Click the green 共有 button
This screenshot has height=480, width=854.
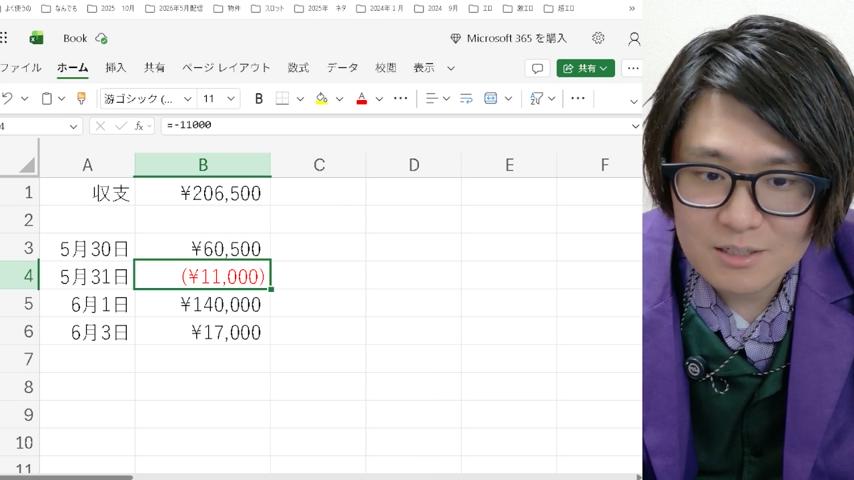585,68
